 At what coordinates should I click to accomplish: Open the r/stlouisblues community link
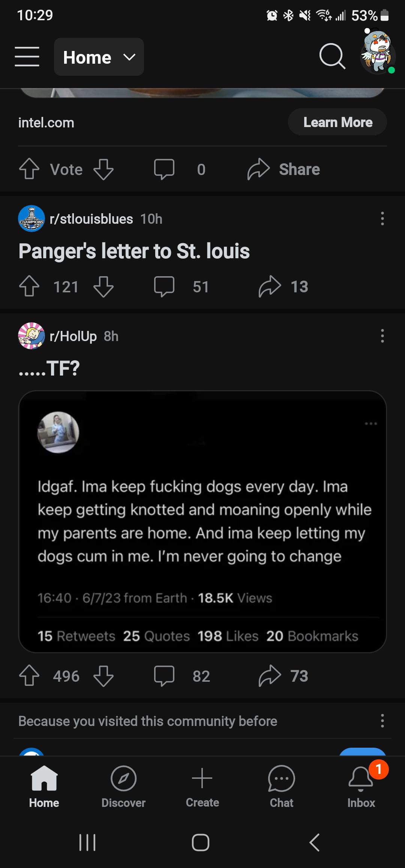tap(91, 219)
